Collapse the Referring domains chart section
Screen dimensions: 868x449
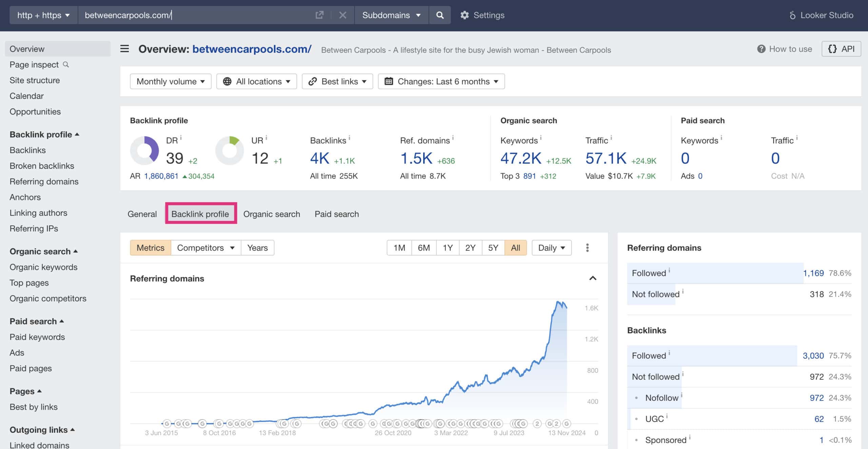tap(592, 278)
